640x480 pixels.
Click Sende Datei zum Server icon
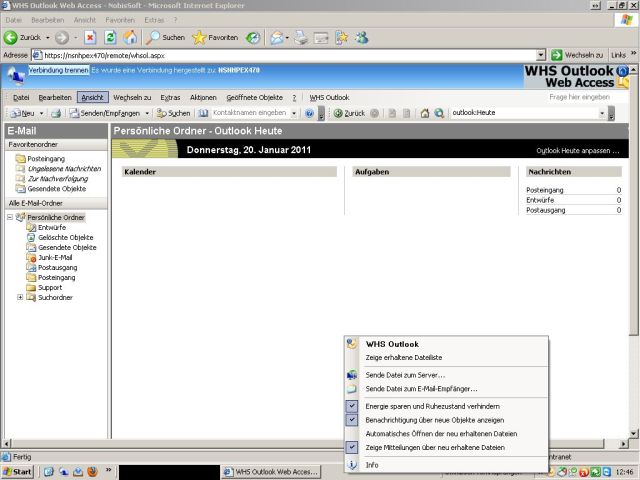point(352,375)
